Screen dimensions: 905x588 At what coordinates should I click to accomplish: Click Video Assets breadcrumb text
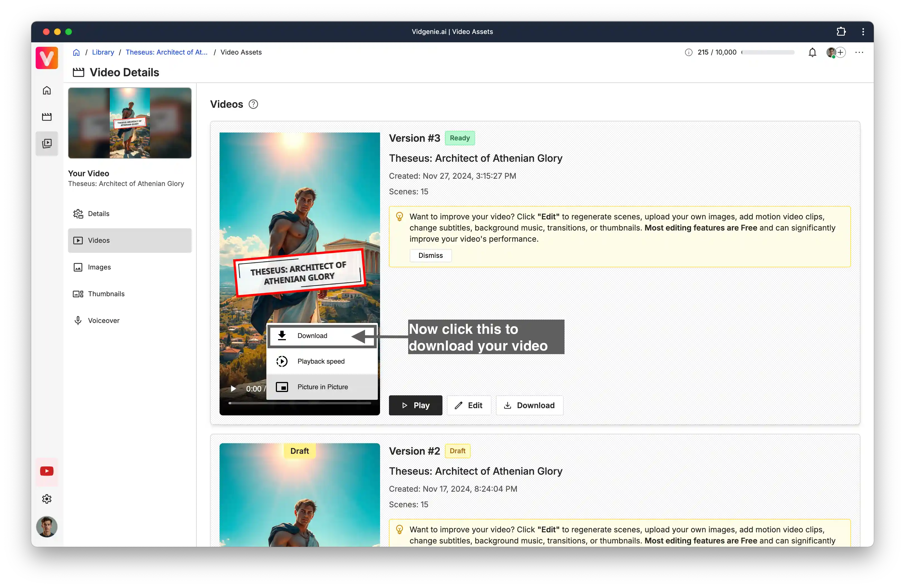click(241, 52)
